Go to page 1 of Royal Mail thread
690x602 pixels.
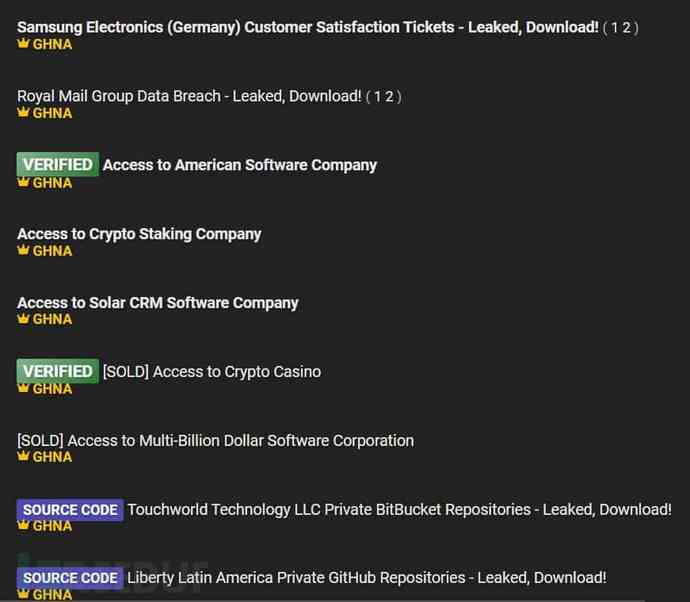[378, 96]
